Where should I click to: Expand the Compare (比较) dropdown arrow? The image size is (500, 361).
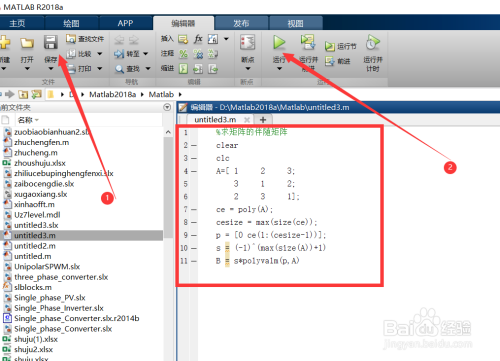click(100, 54)
